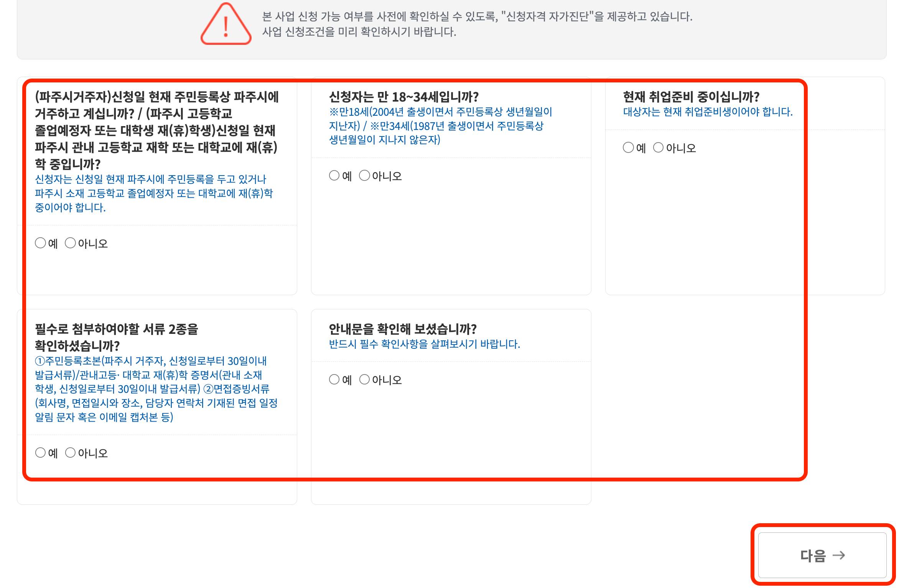Select 예 for the 만 18~34세 age question

point(334,176)
